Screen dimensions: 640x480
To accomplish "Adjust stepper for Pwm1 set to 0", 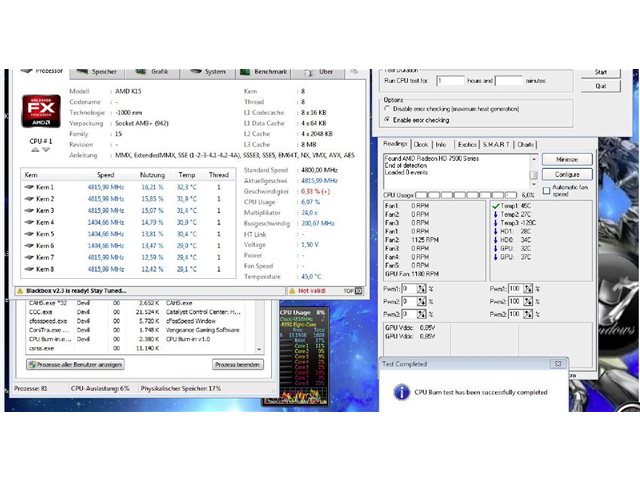I will point(422,289).
